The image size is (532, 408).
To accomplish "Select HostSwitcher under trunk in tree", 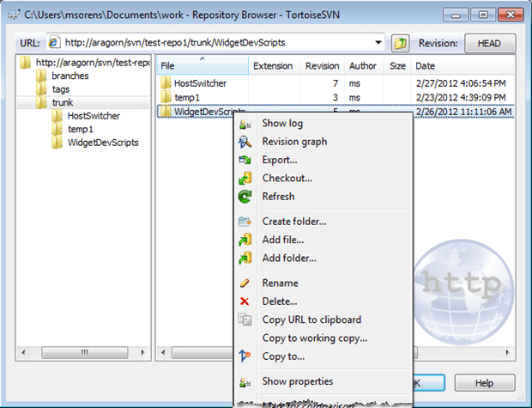I will click(94, 116).
